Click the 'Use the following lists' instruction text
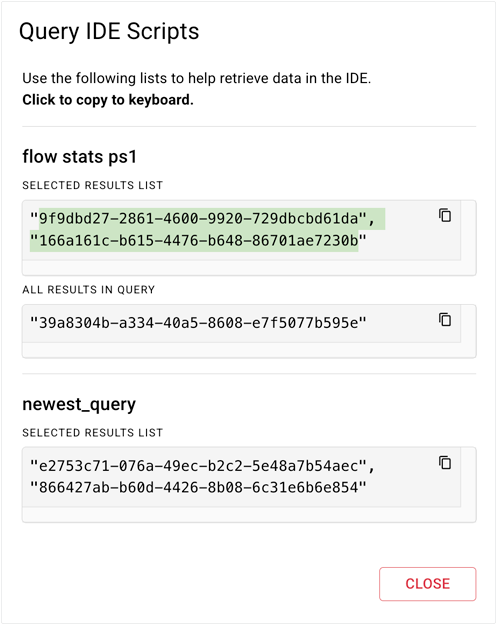The image size is (500, 628). [x=198, y=78]
